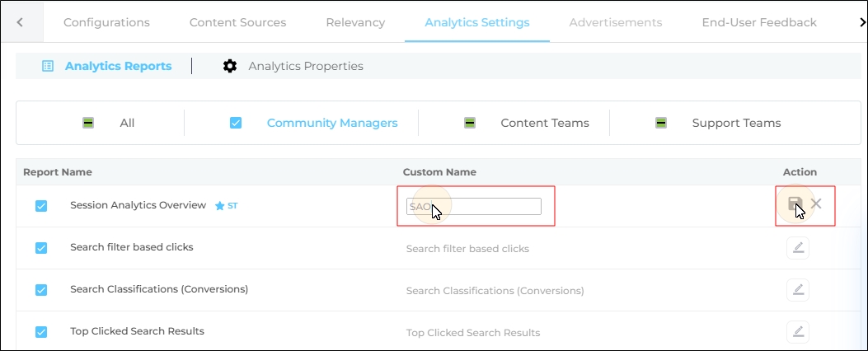Uncheck Search filter based clicks report
This screenshot has height=351, width=868.
click(41, 248)
